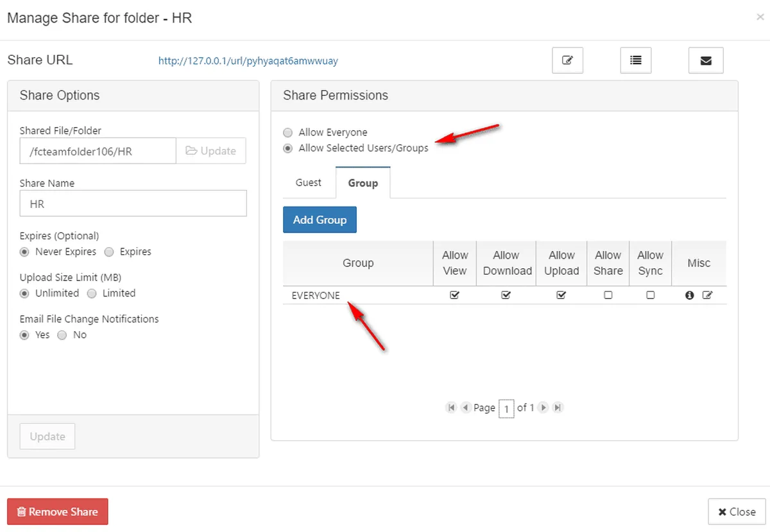Image resolution: width=770 pixels, height=532 pixels.
Task: Set upload size to Limited
Action: coord(92,293)
